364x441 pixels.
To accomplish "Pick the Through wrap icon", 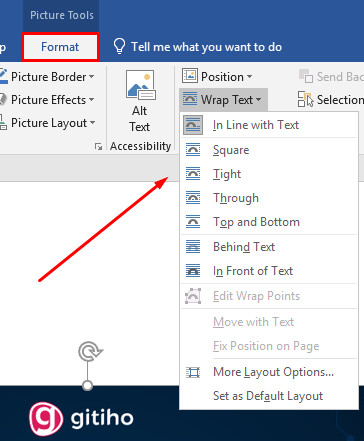I will point(193,198).
